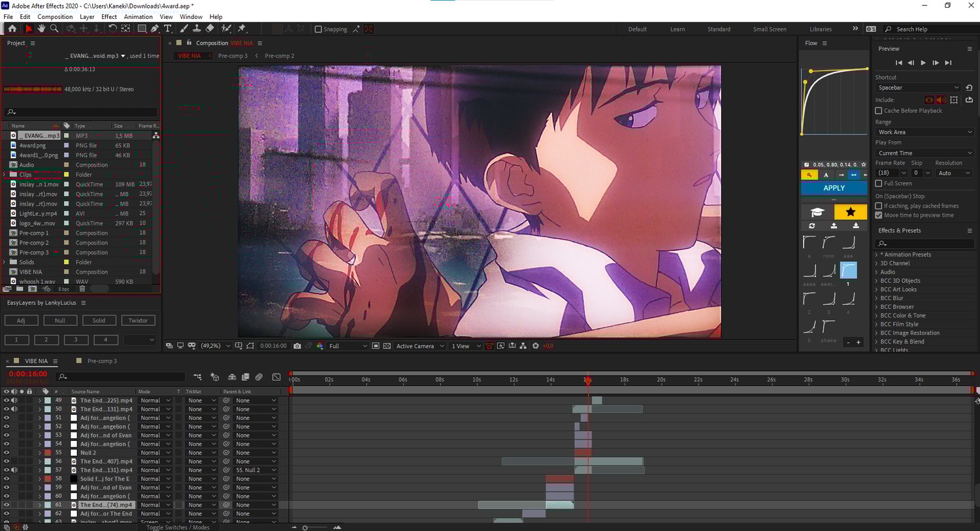
Task: Hide the Null 2 layer
Action: (7, 453)
